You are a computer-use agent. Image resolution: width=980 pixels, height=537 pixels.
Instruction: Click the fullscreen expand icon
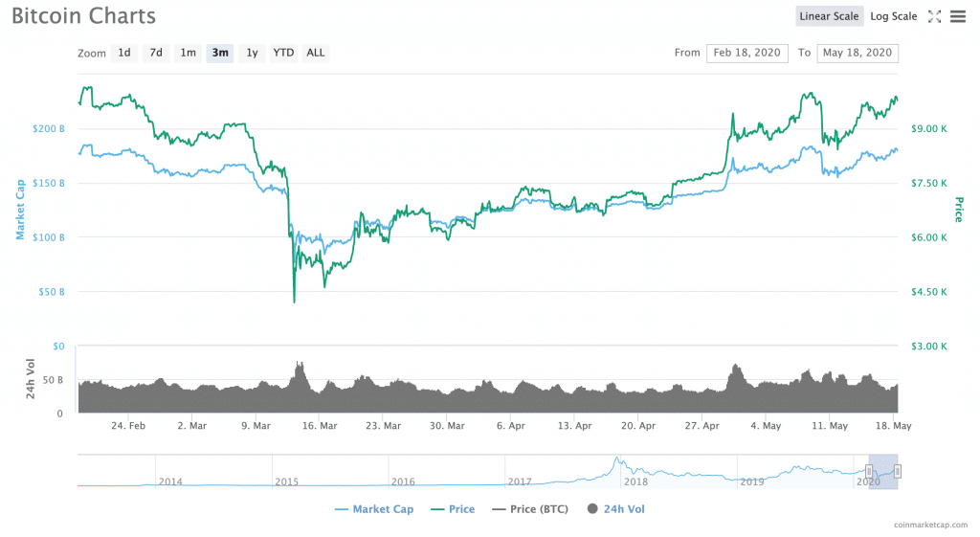(x=935, y=16)
